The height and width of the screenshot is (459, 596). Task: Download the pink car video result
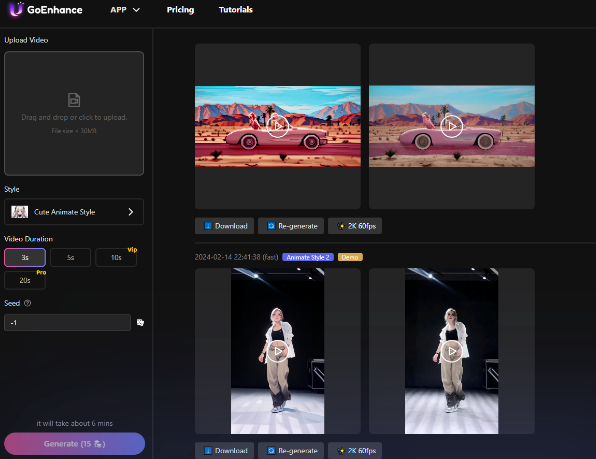(224, 226)
